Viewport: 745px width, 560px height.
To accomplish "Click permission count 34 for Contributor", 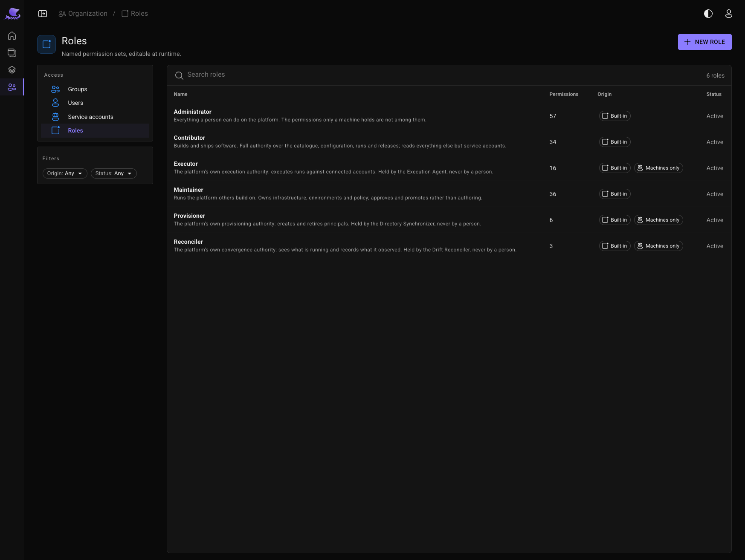I will (x=553, y=142).
